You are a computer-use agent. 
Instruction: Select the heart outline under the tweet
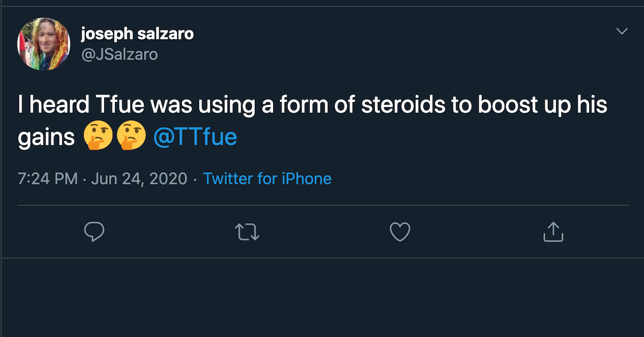tap(400, 232)
